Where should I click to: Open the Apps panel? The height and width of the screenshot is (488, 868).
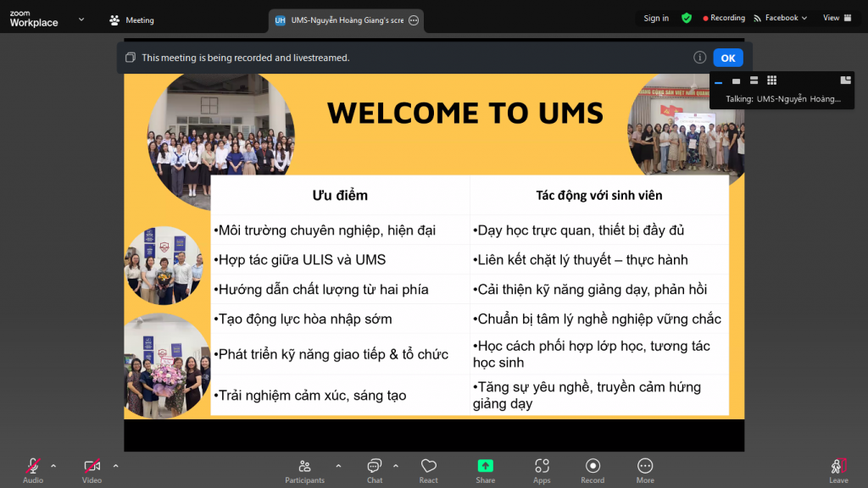(x=542, y=471)
